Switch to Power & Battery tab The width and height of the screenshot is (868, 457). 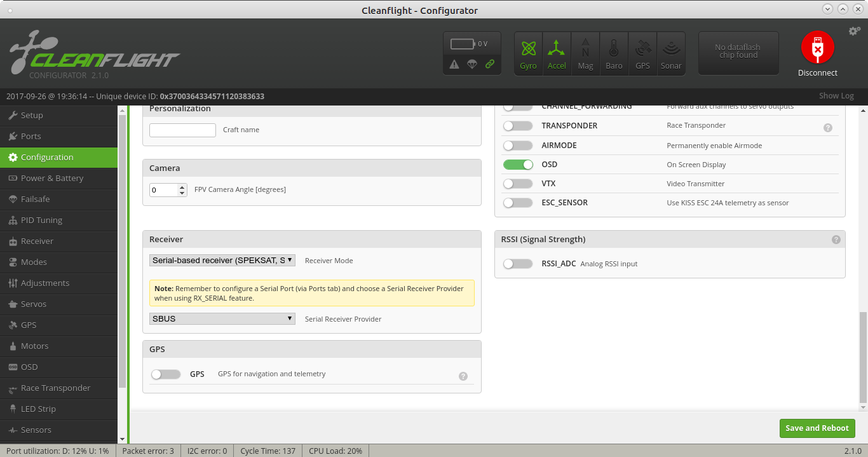pyautogui.click(x=58, y=178)
